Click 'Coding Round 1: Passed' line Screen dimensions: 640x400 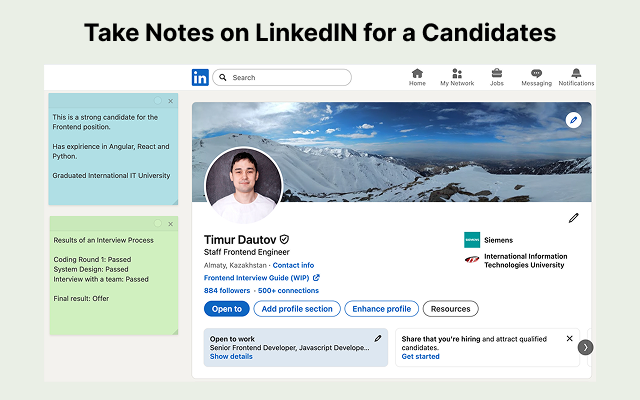pyautogui.click(x=92, y=260)
